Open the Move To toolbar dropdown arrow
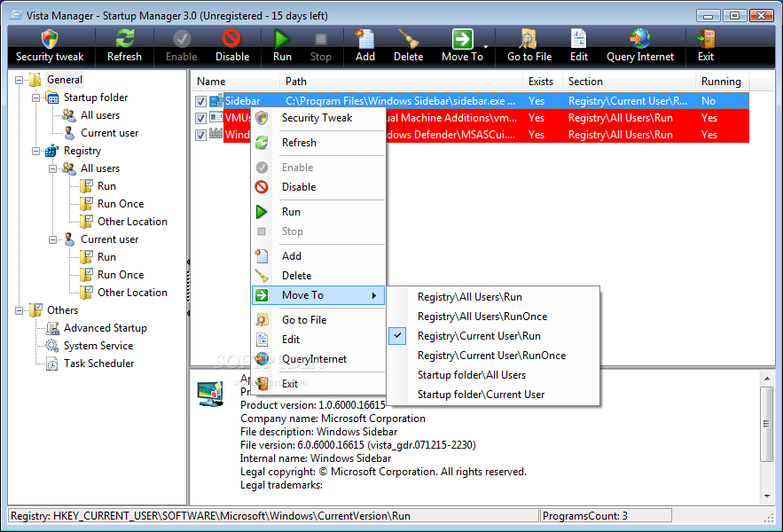 (x=486, y=47)
